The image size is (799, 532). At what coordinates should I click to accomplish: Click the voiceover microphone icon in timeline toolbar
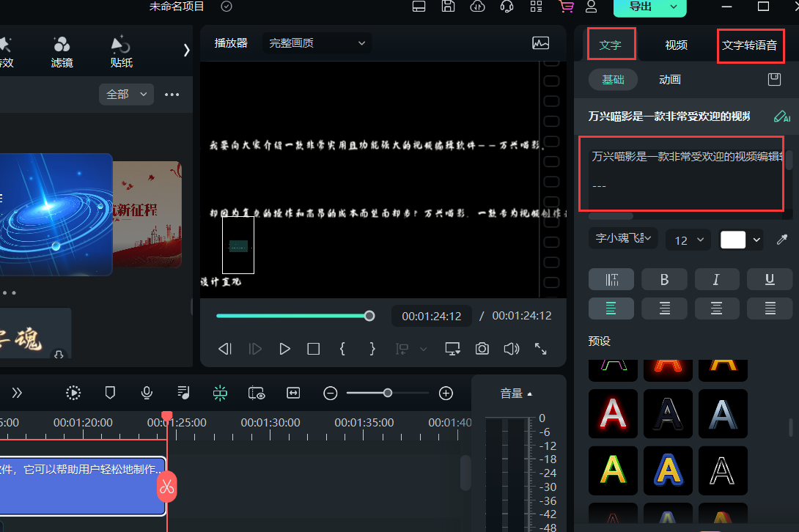tap(147, 393)
